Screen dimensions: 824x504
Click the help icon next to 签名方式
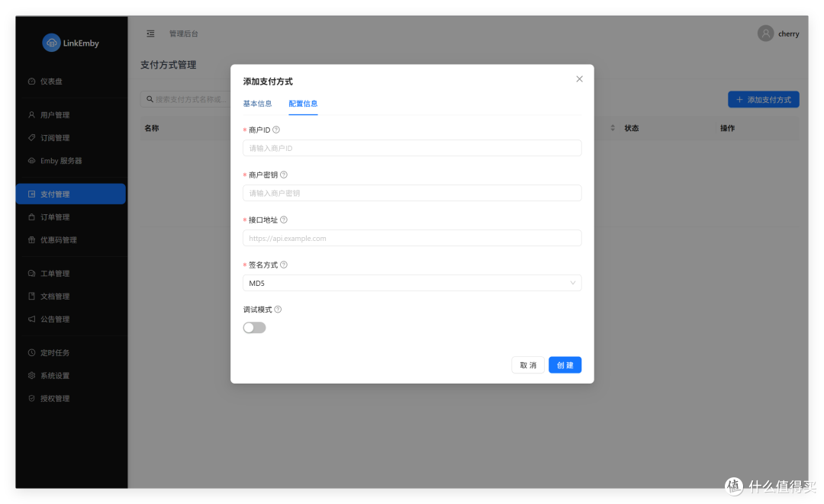click(284, 265)
